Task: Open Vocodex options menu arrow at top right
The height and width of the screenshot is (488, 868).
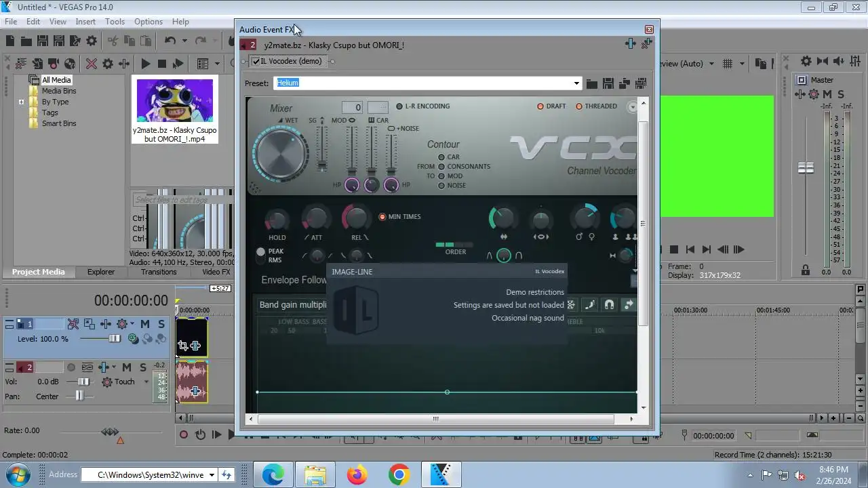Action: pos(632,107)
